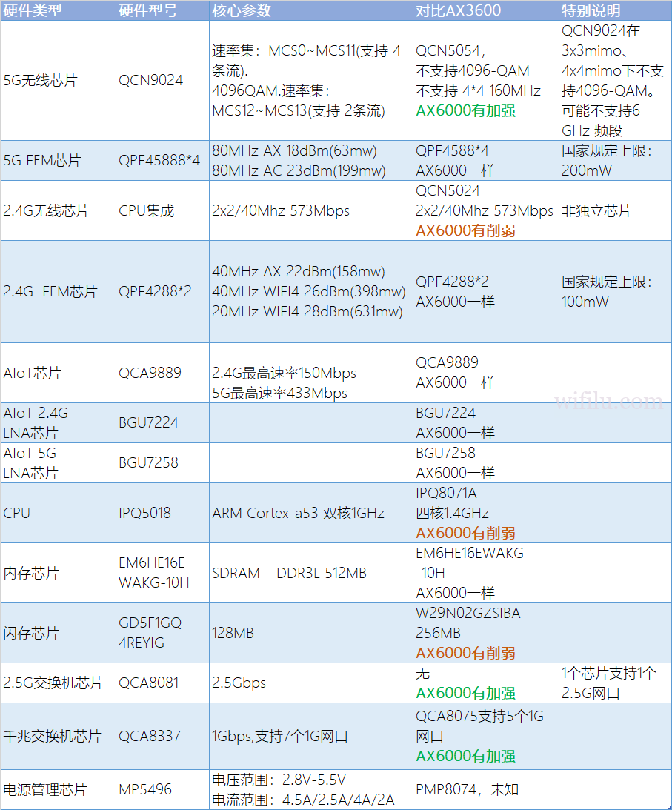Select the CPU row label in 硬件类型
This screenshot has height=810, width=672.
58,513
